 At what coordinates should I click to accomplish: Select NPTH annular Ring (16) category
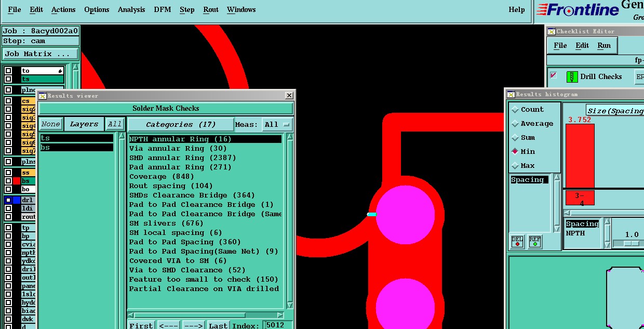point(205,139)
